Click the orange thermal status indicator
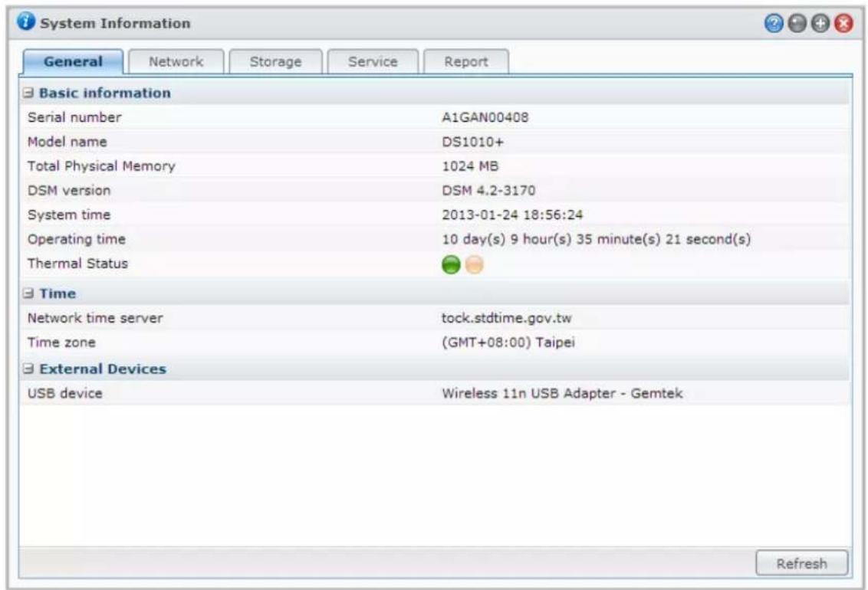The height and width of the screenshot is (590, 868). click(x=475, y=265)
